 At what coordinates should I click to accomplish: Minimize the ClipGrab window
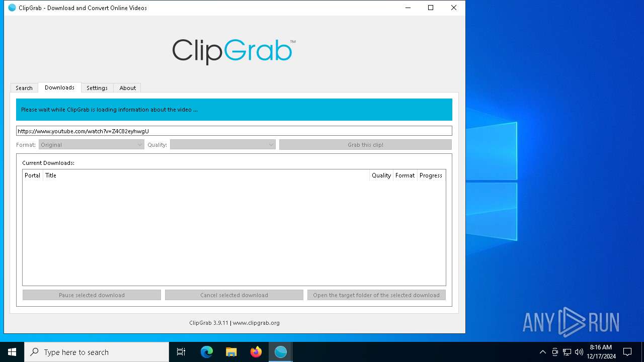pos(408,8)
